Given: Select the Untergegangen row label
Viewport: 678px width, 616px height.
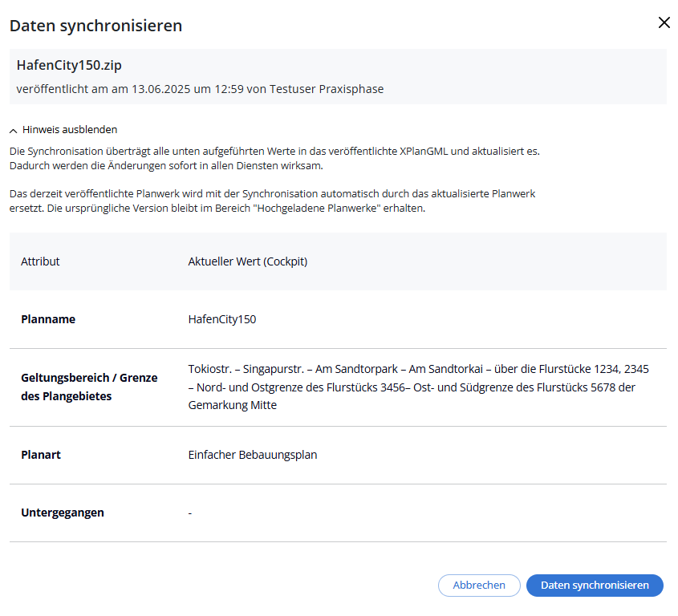Looking at the screenshot, I should (63, 513).
